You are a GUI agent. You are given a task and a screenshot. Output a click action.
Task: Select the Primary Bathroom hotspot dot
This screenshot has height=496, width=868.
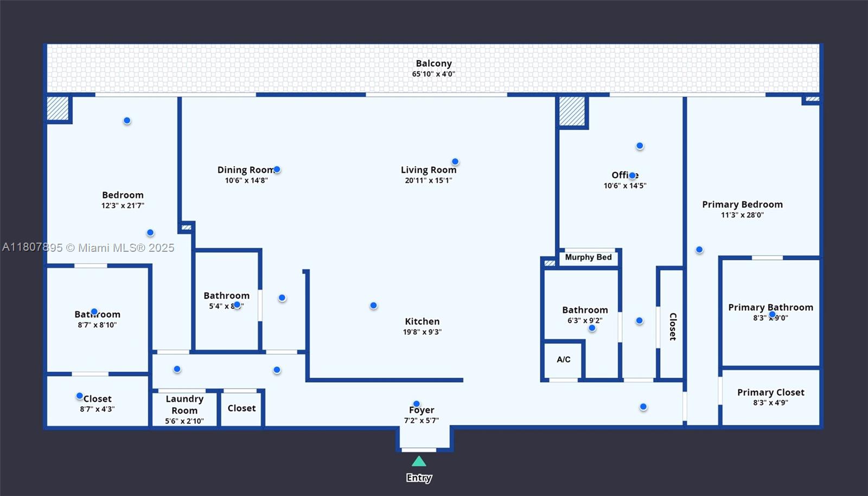(x=772, y=314)
